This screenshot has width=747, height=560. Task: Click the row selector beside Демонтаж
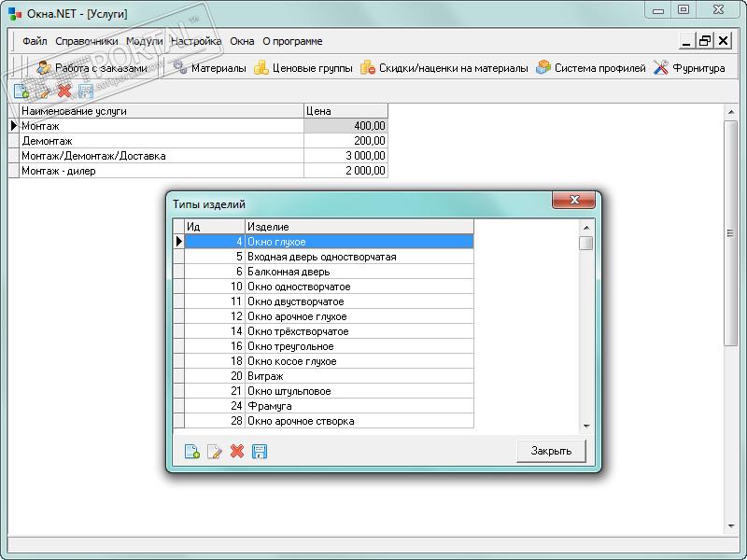click(x=14, y=141)
